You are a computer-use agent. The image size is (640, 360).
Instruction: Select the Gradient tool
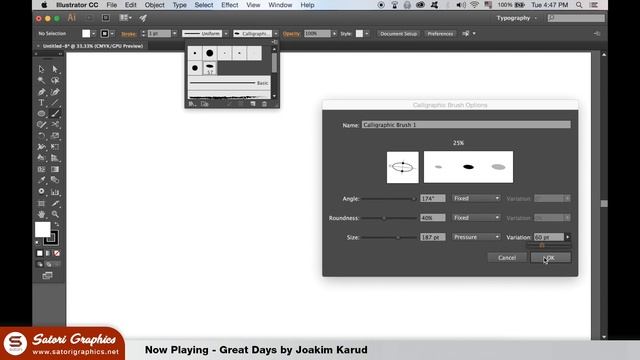(55, 169)
